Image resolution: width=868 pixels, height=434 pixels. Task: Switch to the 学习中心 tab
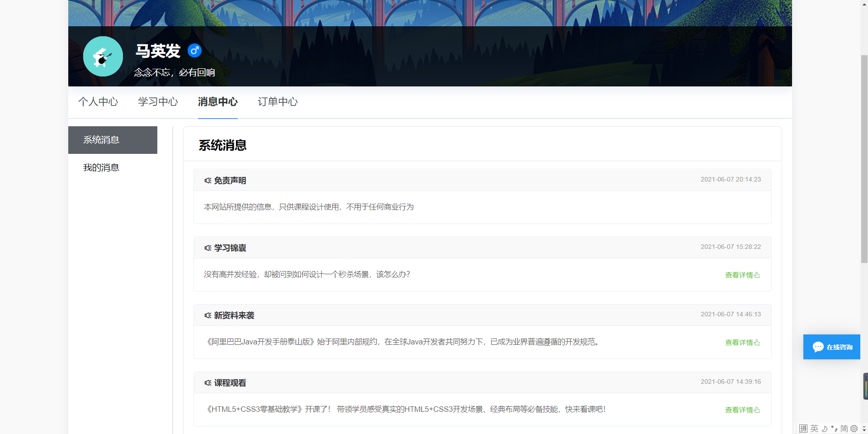point(158,102)
